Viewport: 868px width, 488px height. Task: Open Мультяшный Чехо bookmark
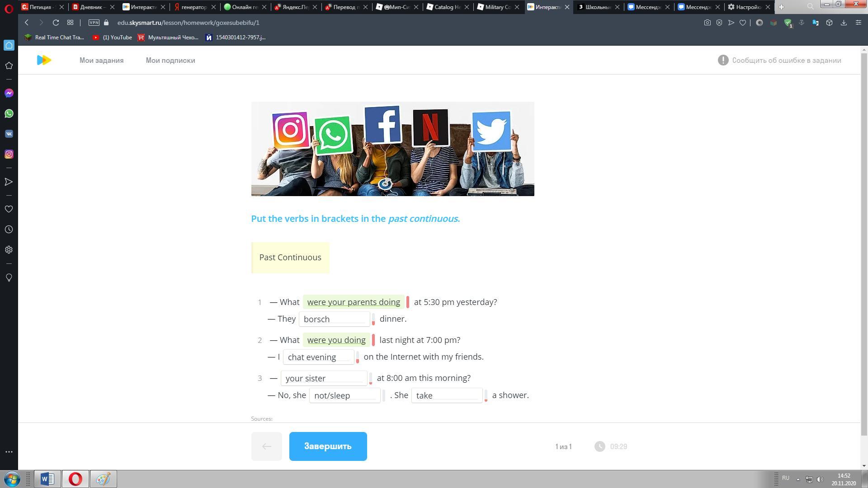pyautogui.click(x=168, y=38)
